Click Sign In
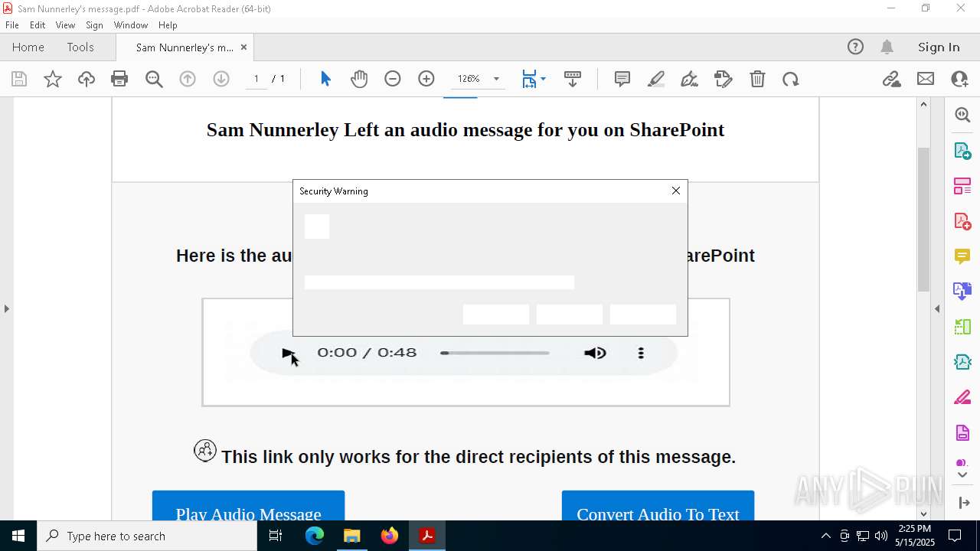 click(x=939, y=47)
